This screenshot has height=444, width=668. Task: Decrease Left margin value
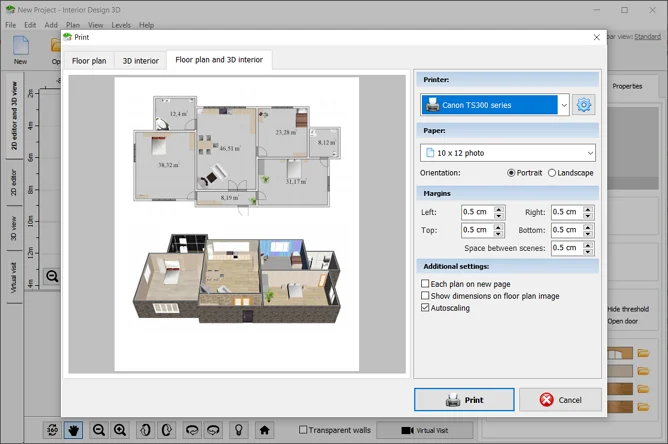(x=499, y=216)
